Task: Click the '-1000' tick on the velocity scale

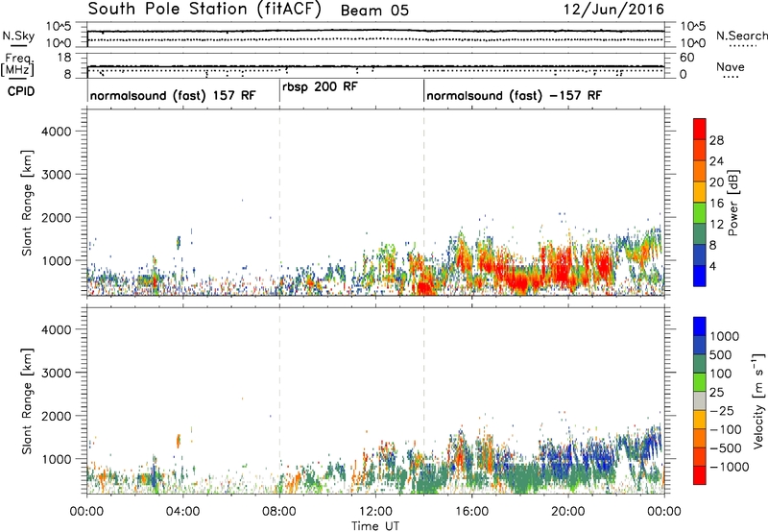Action: point(730,467)
